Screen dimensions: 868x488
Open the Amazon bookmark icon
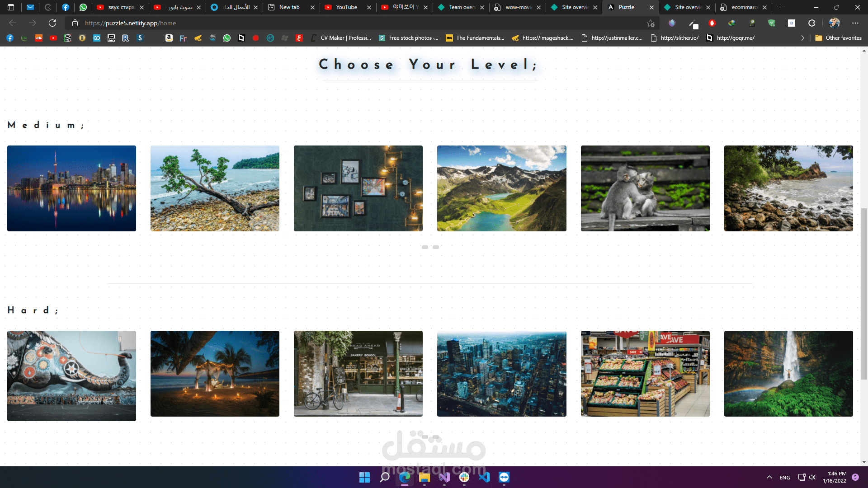click(169, 38)
